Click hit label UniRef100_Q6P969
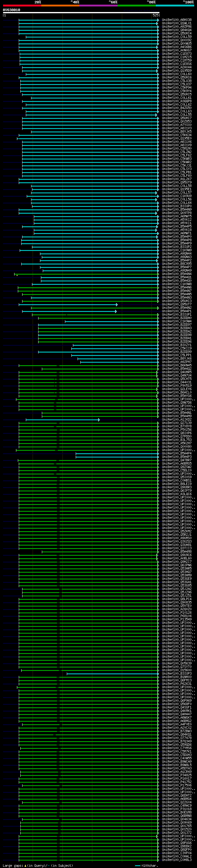The image size is (197, 868). [x=176, y=701]
